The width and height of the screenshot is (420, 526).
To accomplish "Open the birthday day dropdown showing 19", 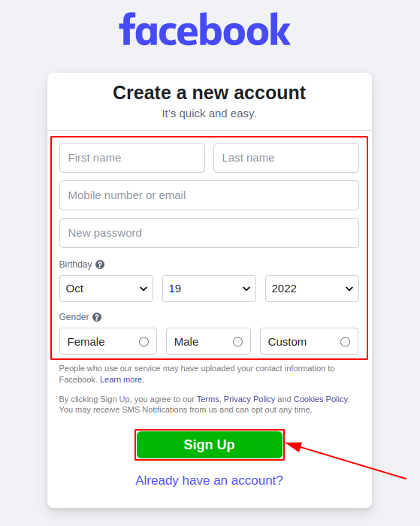I will click(210, 289).
